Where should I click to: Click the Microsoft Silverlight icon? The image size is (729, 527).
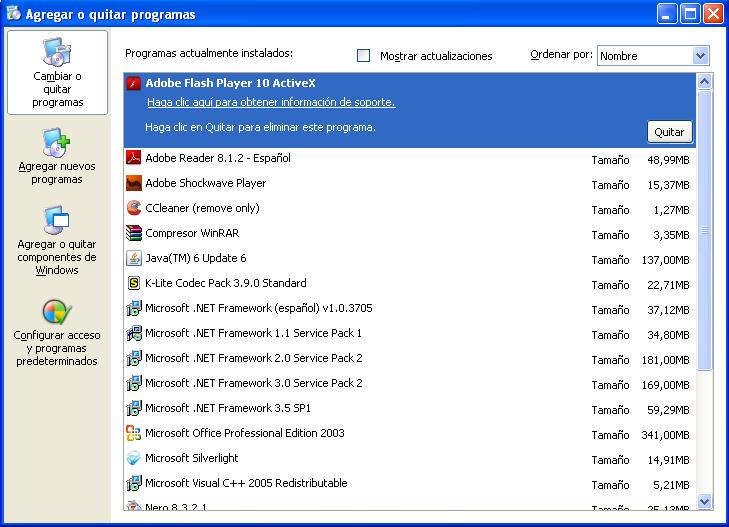coord(134,458)
